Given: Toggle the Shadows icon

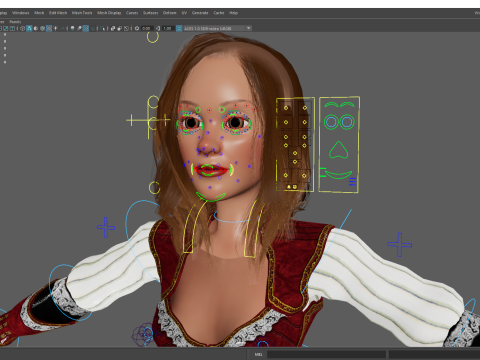Looking at the screenshot, I should tap(62, 28).
